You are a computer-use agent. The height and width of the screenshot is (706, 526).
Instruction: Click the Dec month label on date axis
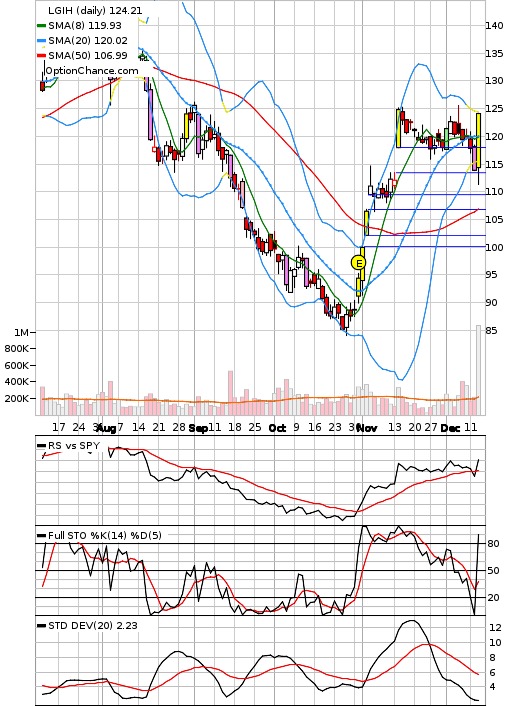(450, 428)
